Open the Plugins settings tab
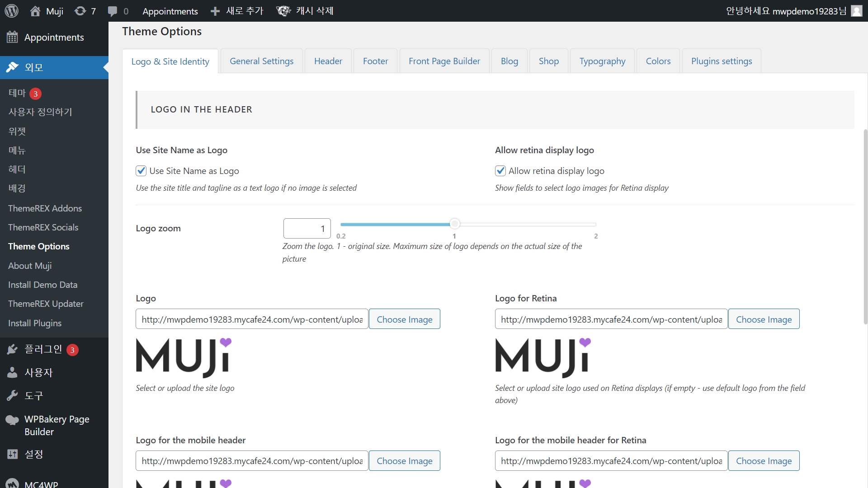Screen dimensions: 868x488 tap(722, 61)
